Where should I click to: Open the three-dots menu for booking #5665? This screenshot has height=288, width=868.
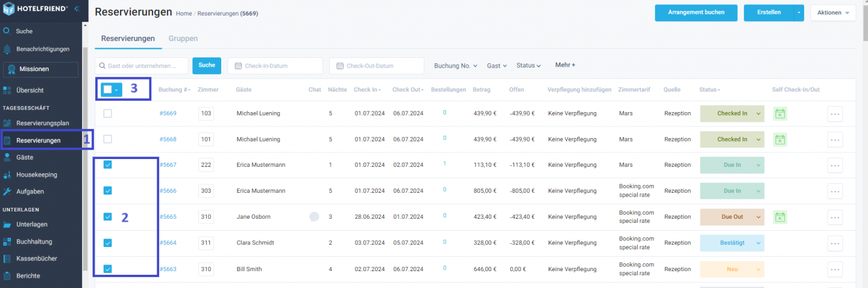(835, 217)
